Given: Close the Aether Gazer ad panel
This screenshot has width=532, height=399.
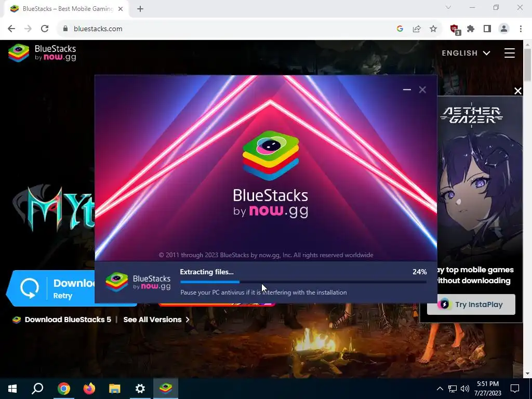Looking at the screenshot, I should pyautogui.click(x=518, y=91).
